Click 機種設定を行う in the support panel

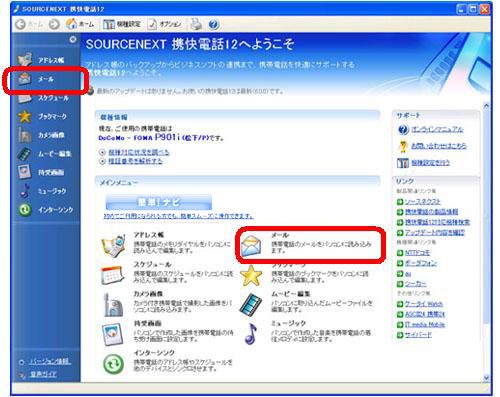[x=430, y=162]
